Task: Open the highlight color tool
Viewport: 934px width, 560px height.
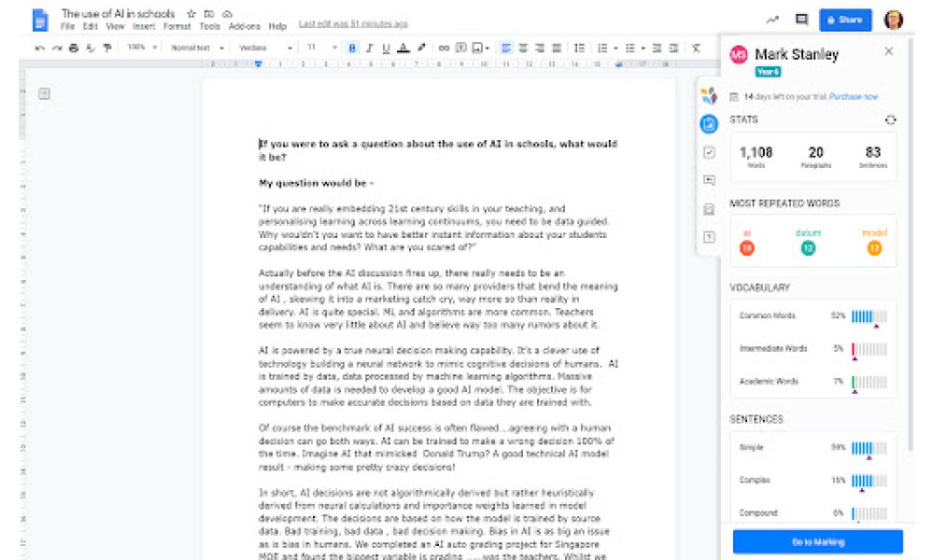Action: point(421,48)
